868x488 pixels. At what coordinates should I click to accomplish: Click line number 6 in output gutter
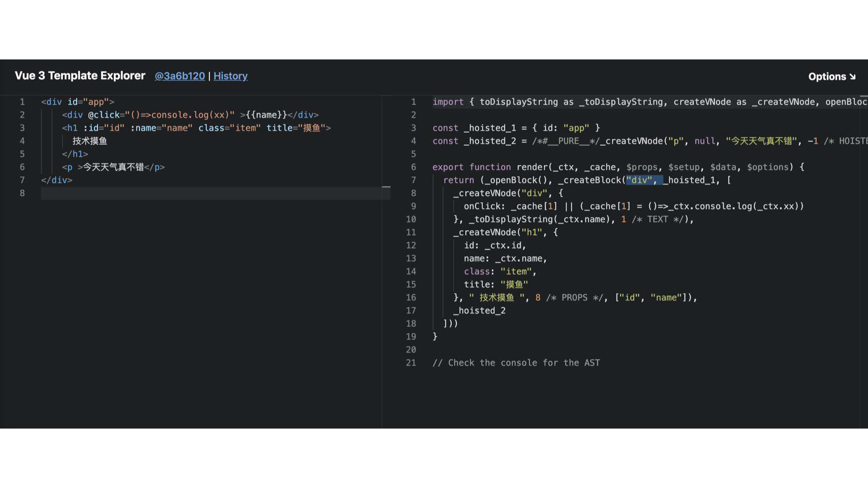point(413,167)
